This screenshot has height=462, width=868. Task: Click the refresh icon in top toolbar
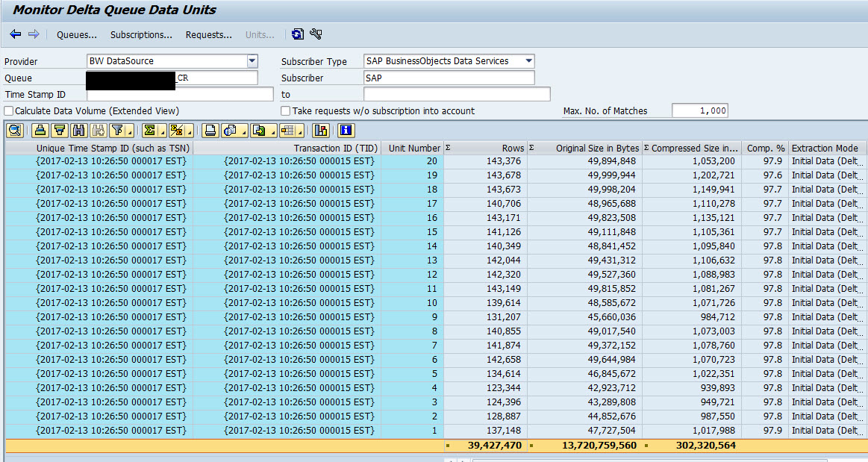[x=298, y=34]
